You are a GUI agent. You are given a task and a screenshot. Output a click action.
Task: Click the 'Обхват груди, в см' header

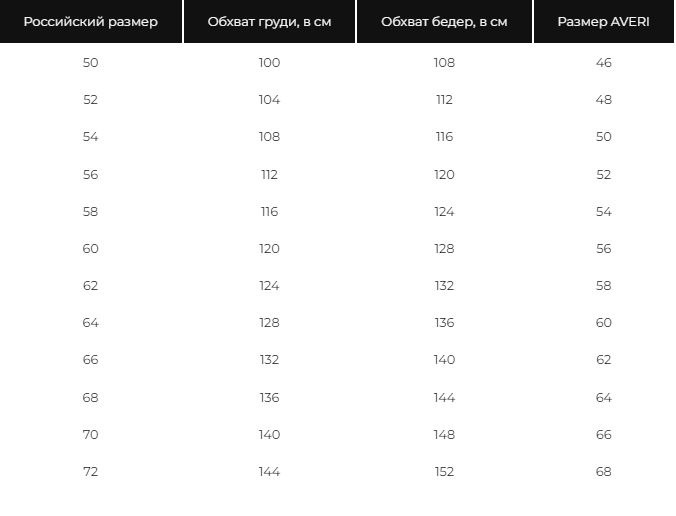[x=269, y=22]
